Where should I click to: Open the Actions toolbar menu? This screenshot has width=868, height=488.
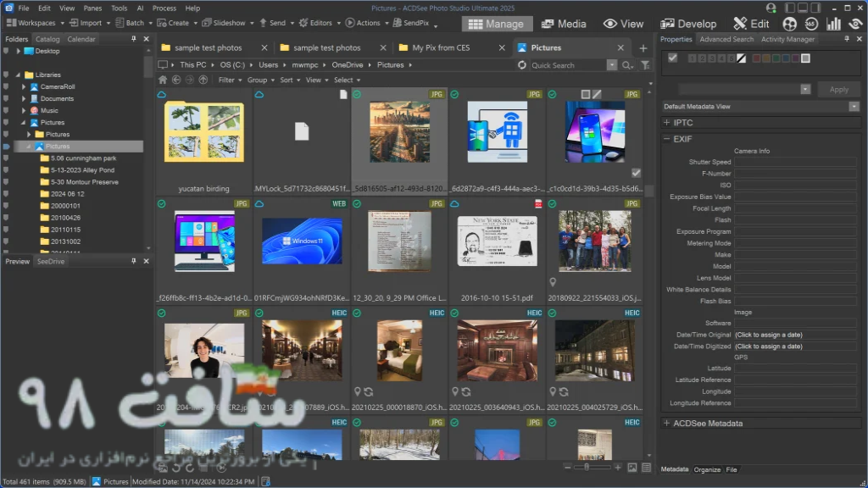point(366,23)
